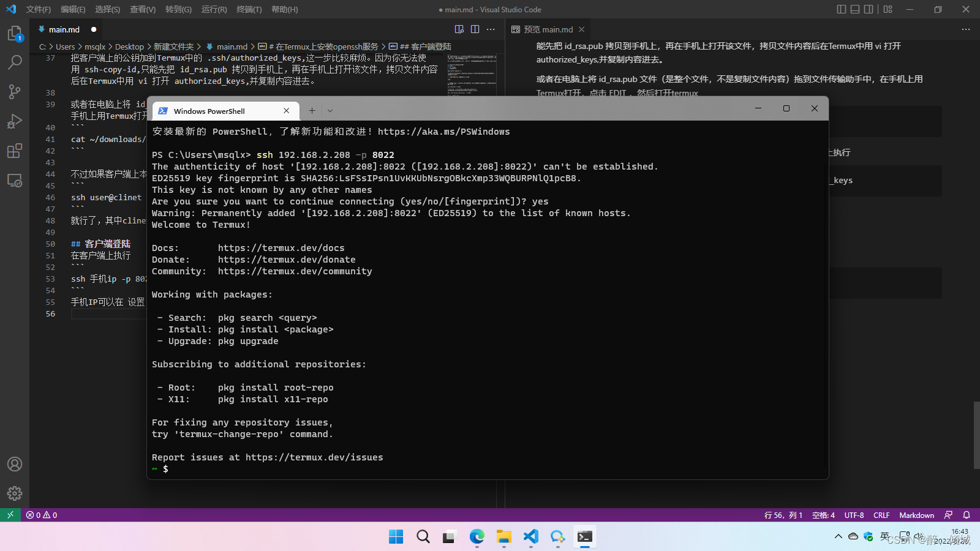
Task: Click the editor minimap
Action: (472, 73)
